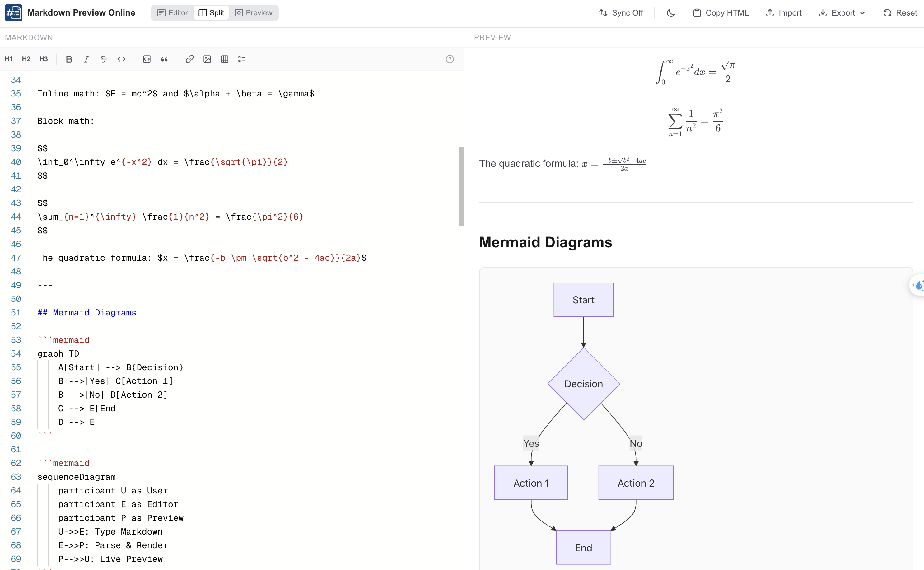
Task: Switch to Preview-only mode
Action: (x=254, y=12)
